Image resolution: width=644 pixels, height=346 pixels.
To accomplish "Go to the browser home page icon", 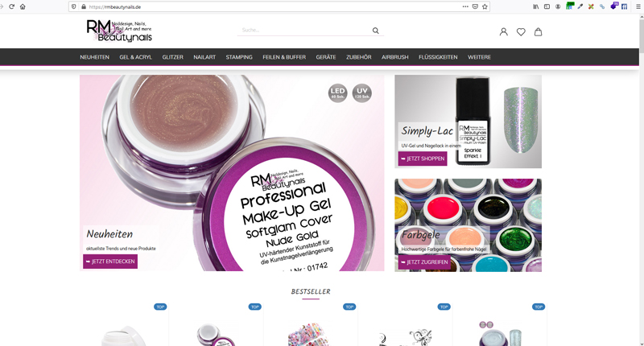I will point(23,6).
